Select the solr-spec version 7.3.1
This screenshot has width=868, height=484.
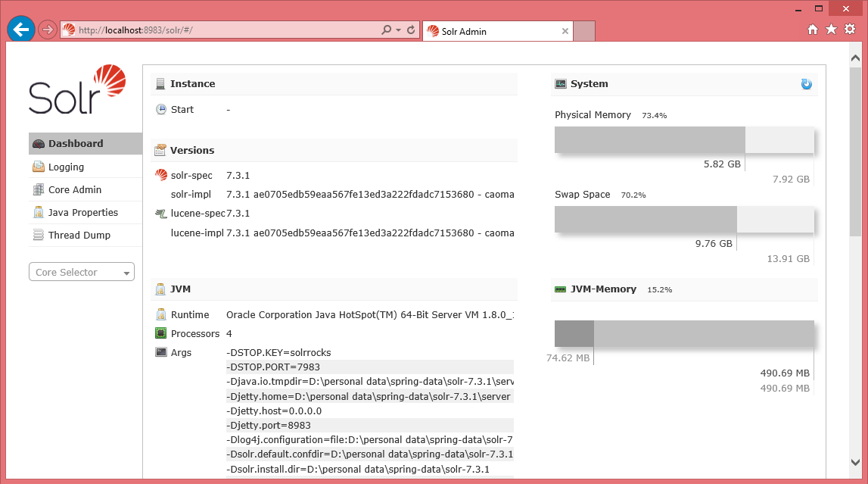[238, 175]
